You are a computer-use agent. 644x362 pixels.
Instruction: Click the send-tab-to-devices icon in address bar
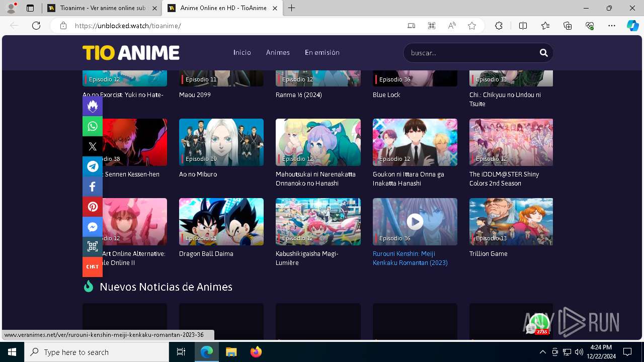412,26
